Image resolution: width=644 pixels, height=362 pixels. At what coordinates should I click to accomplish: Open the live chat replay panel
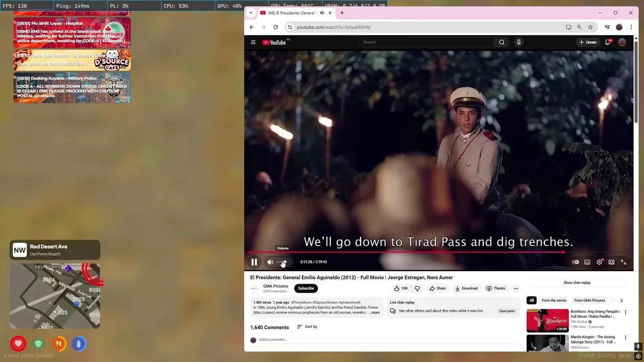[507, 311]
